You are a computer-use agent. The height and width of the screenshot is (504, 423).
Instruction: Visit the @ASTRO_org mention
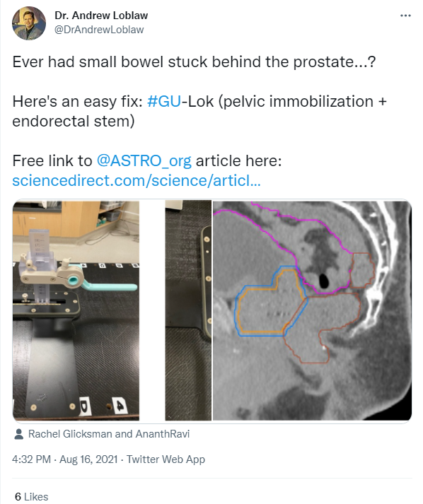pos(144,160)
